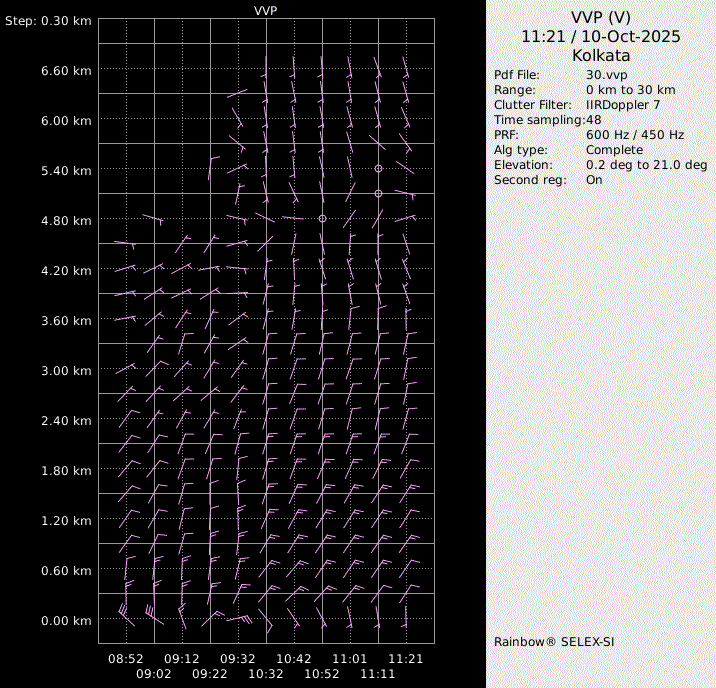Click the calm wind circle at 5.40 km
716x688 pixels.
point(378,168)
